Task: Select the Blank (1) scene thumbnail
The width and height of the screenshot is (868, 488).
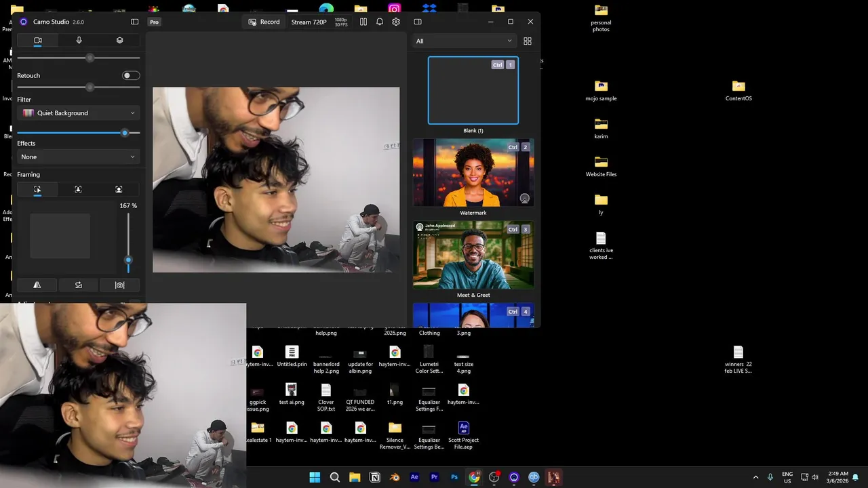Action: click(x=473, y=90)
